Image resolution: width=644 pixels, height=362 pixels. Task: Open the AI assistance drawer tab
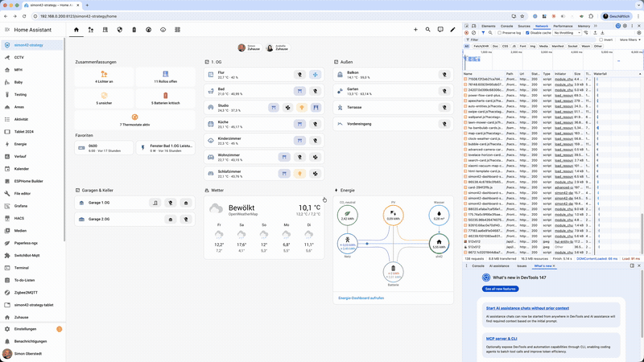pos(499,266)
